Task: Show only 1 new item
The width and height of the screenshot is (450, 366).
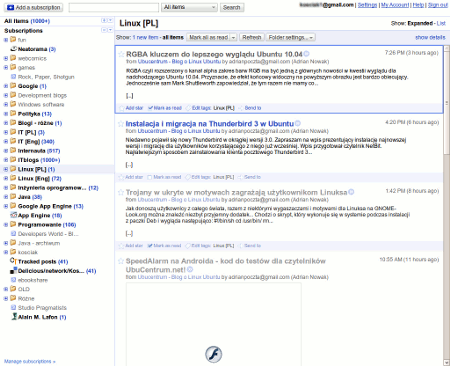Action: pos(145,37)
